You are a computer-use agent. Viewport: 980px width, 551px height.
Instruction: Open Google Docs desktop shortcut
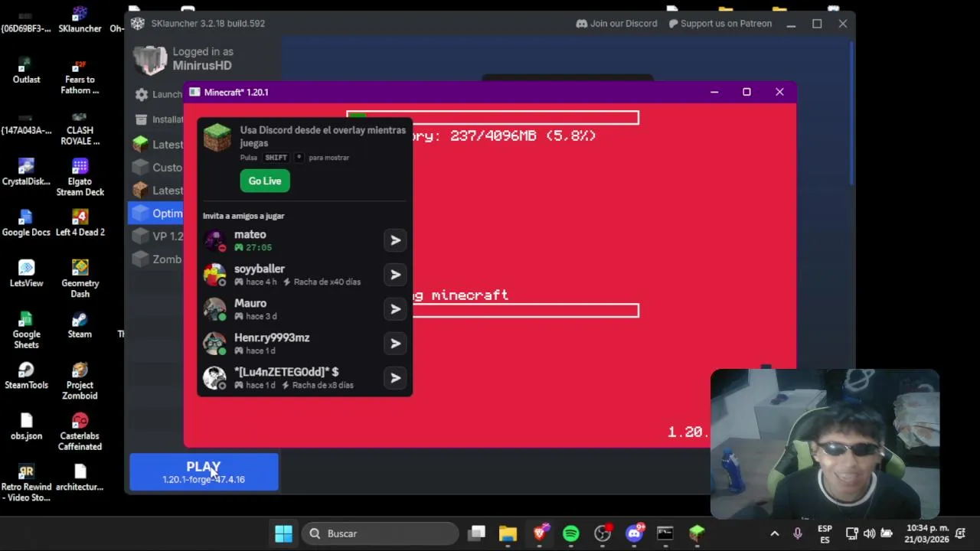(26, 223)
